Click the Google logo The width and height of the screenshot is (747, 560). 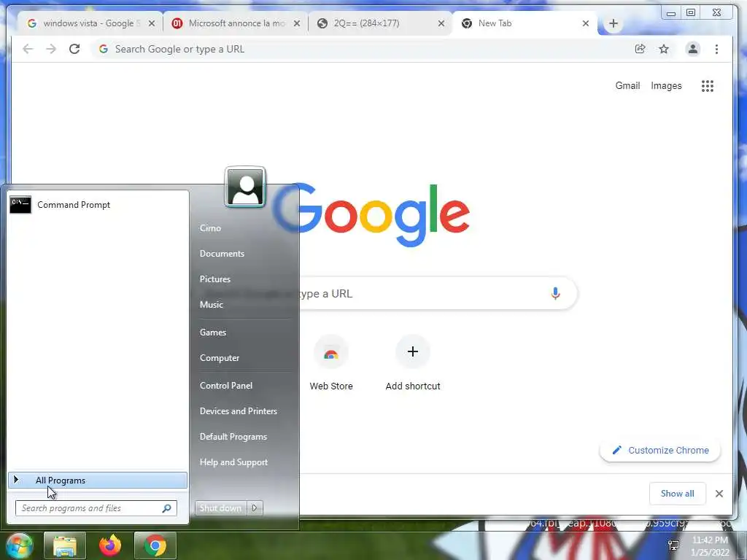(371, 215)
